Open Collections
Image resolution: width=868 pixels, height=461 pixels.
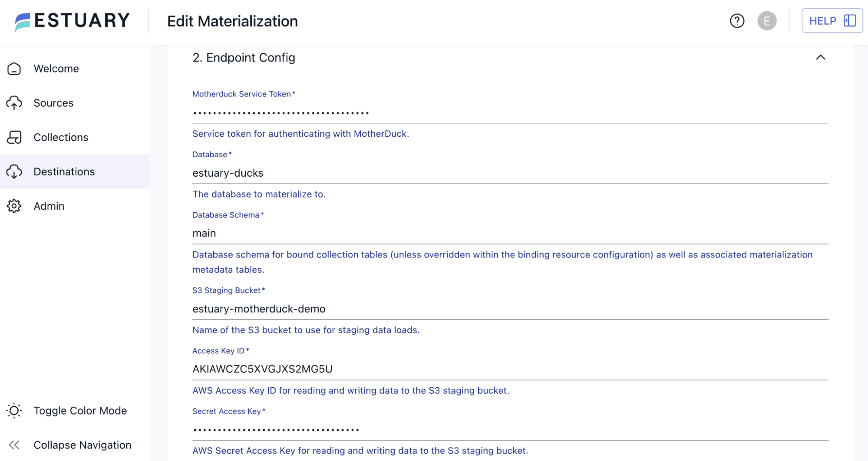(x=75, y=137)
